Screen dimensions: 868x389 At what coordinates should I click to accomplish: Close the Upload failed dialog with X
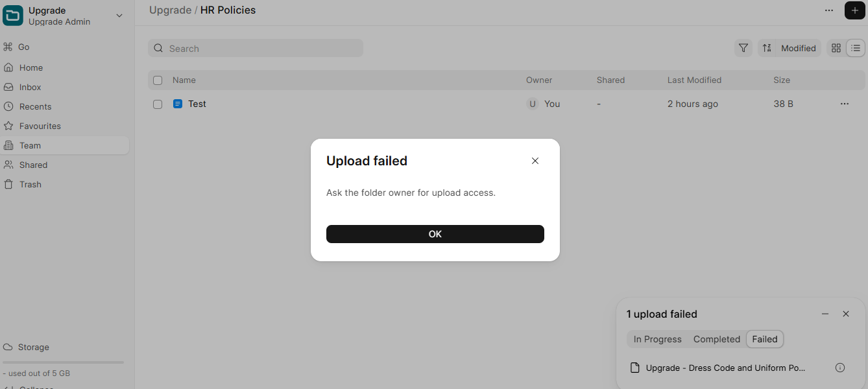pos(535,161)
